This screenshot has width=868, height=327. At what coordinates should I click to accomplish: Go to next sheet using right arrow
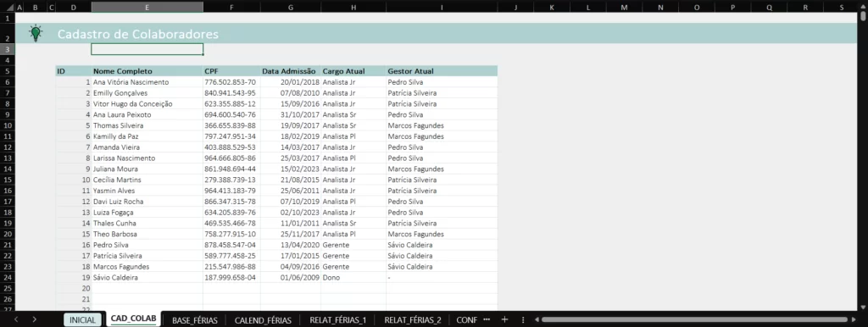34,319
